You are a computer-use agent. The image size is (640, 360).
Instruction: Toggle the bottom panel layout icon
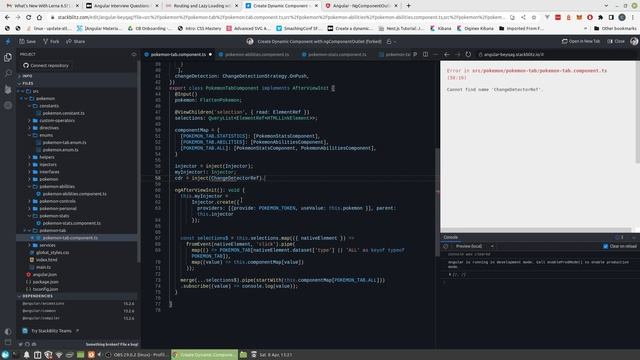pos(8,342)
